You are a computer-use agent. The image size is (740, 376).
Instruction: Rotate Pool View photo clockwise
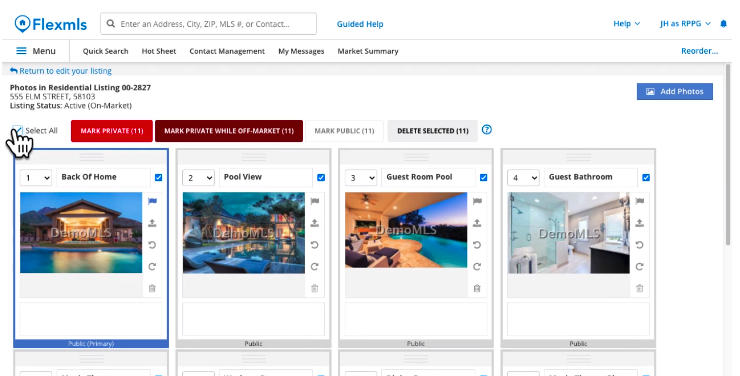[x=315, y=267]
